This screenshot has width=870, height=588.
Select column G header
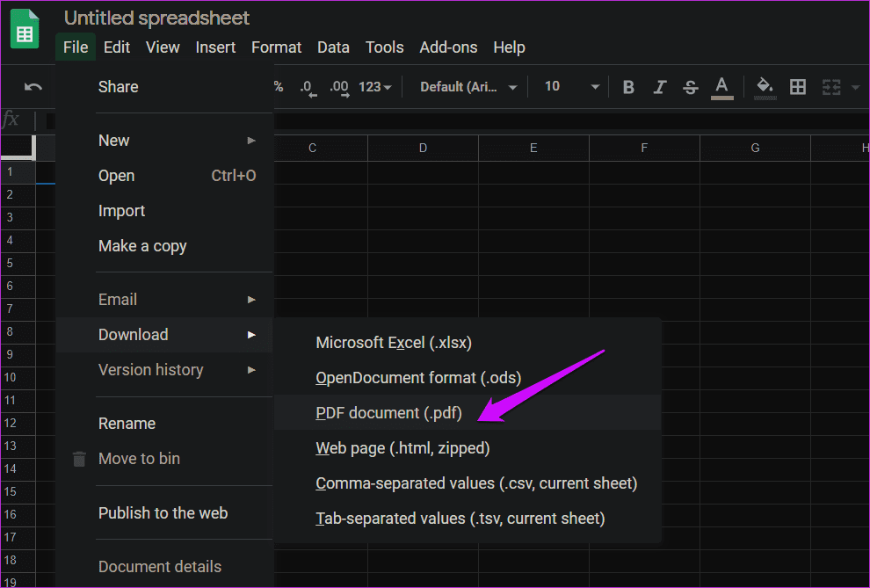coord(755,149)
